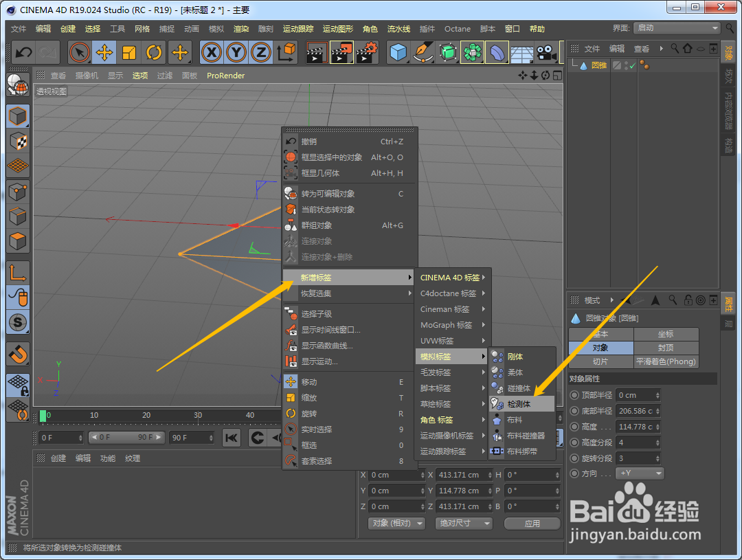This screenshot has width=742, height=560.
Task: Click the green array flower icon
Action: [472, 52]
